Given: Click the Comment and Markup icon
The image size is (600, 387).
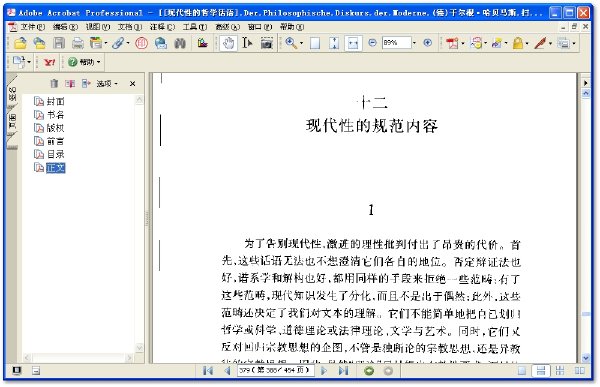Looking at the screenshot, I should tap(476, 43).
